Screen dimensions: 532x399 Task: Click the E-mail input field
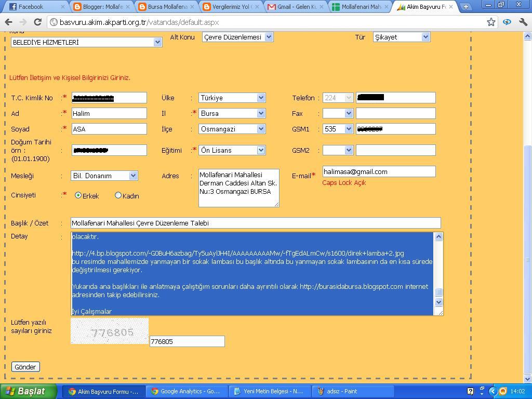point(379,171)
